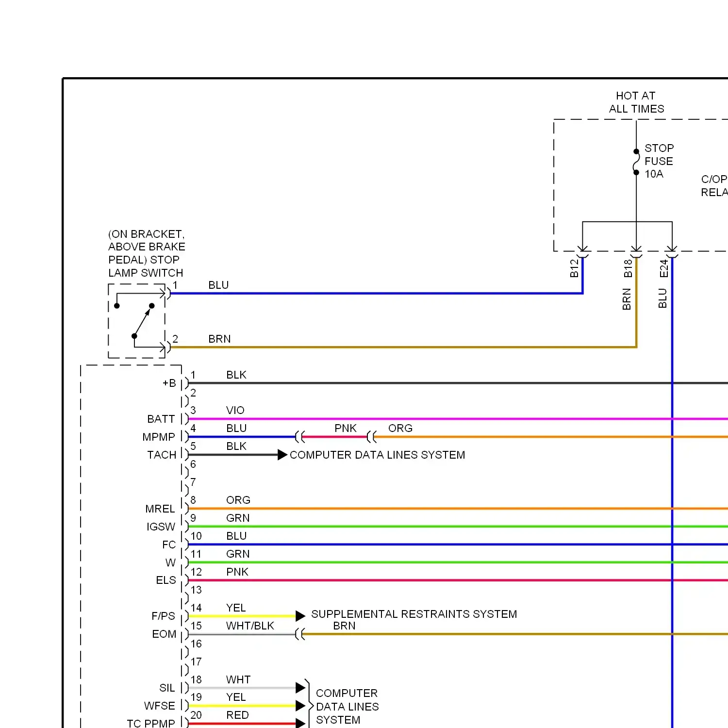Click the MPMP terminal label
This screenshot has height=728, width=728.
[x=159, y=437]
